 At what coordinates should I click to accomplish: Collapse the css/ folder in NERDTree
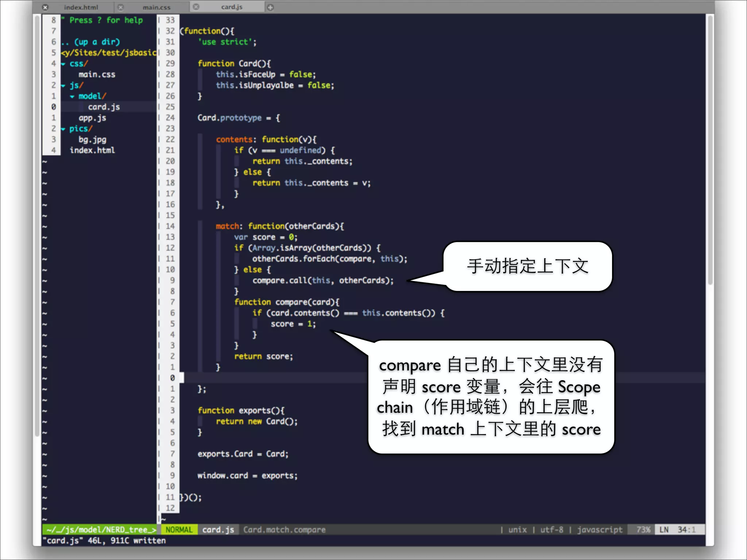tap(63, 64)
